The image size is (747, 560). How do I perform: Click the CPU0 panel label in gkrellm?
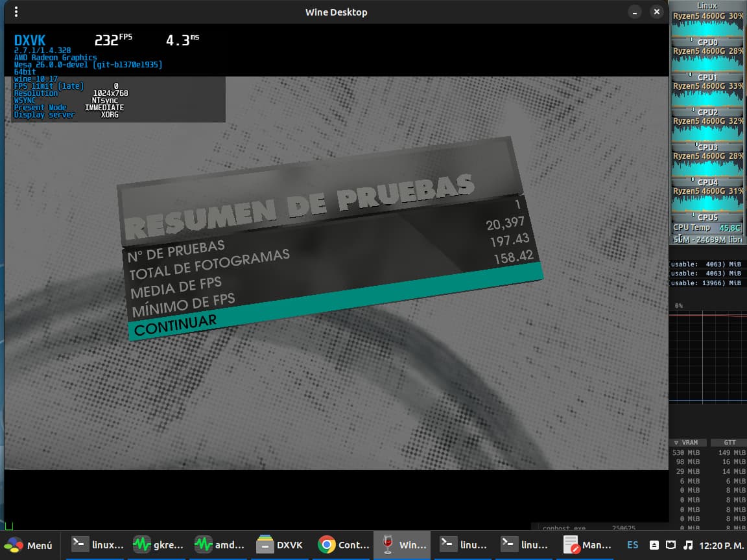click(707, 43)
